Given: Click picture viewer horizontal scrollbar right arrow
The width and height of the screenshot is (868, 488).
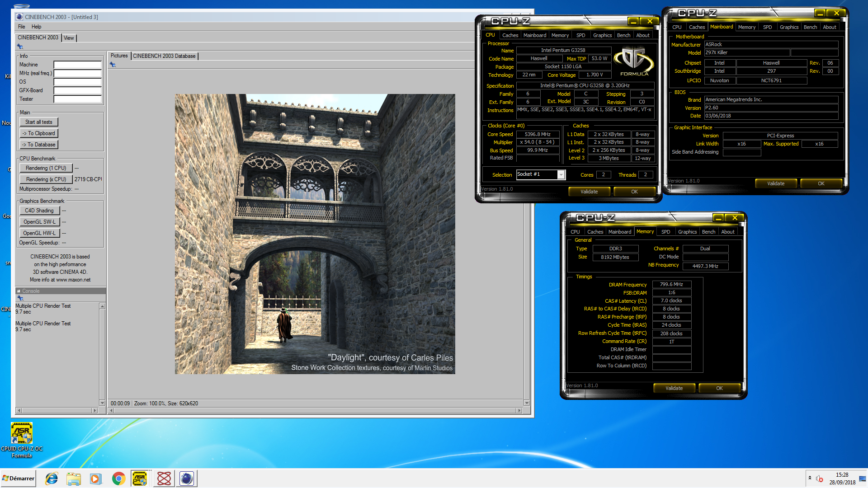Looking at the screenshot, I should coord(519,410).
